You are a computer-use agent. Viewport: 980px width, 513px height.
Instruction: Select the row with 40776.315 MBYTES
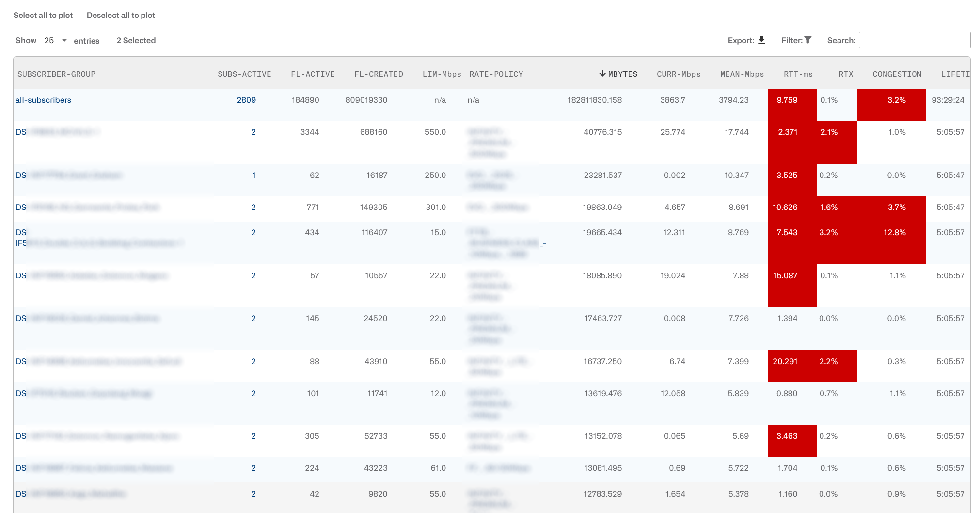click(491, 143)
